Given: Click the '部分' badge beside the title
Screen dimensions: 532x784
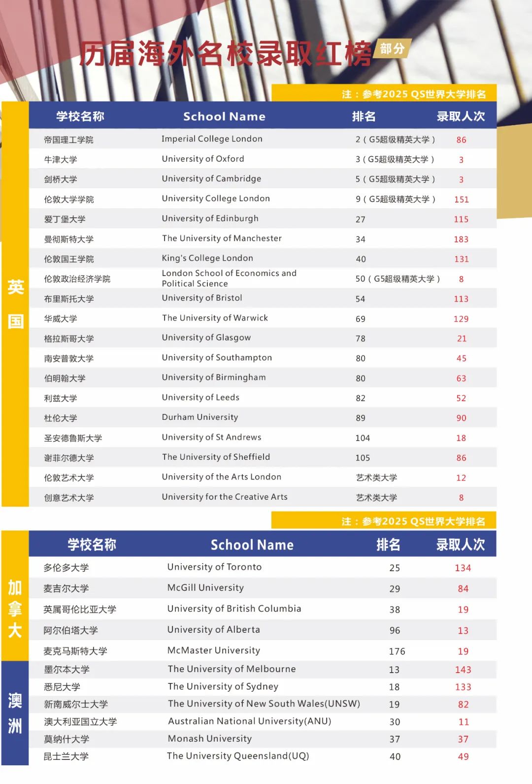Looking at the screenshot, I should click(x=393, y=48).
